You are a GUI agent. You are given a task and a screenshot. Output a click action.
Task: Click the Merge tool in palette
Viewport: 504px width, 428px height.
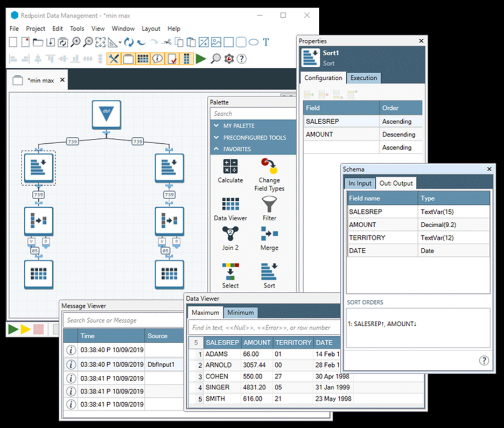tap(269, 237)
